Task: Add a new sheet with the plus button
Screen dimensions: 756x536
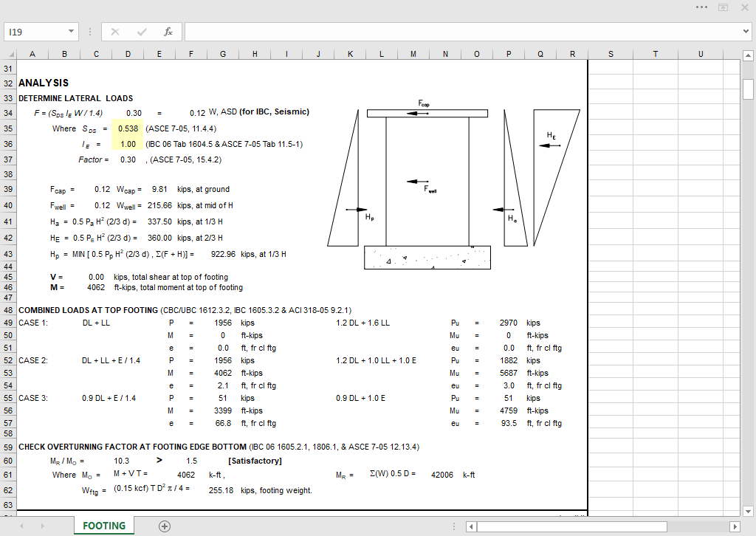Action: (165, 526)
